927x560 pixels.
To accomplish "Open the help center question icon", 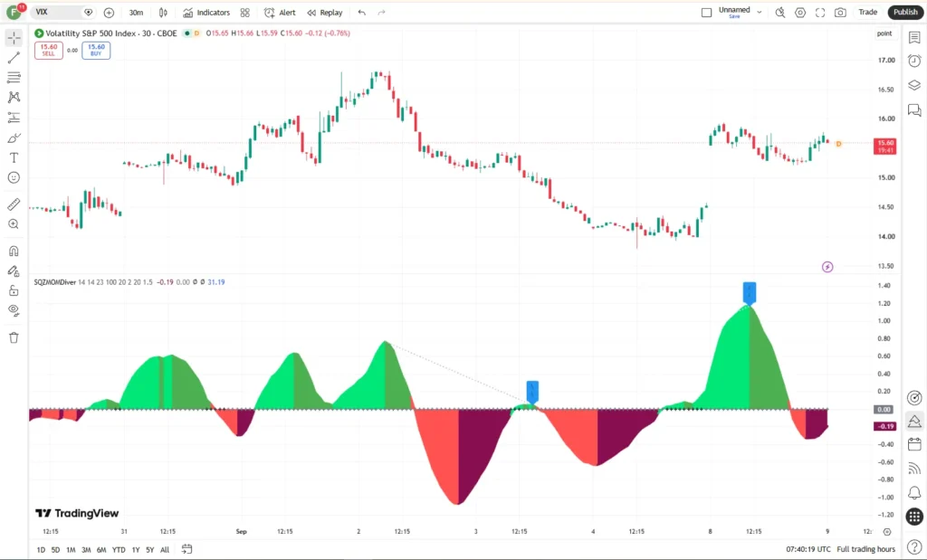I will 914,547.
